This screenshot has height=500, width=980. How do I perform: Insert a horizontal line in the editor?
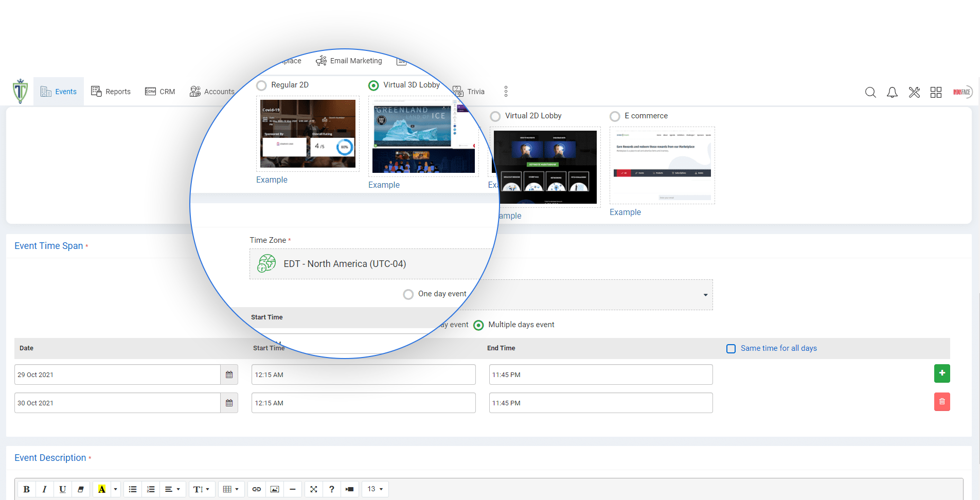click(x=293, y=489)
